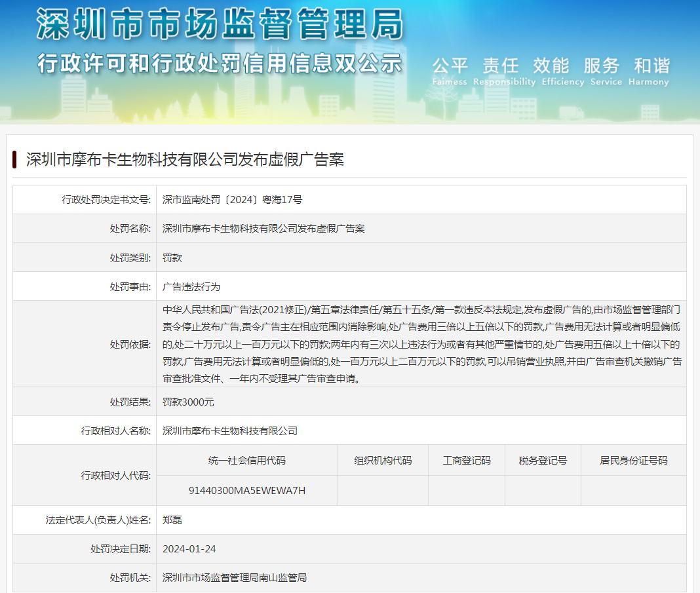
Task: Click the 居民身份证号码 column header
Action: (x=633, y=460)
